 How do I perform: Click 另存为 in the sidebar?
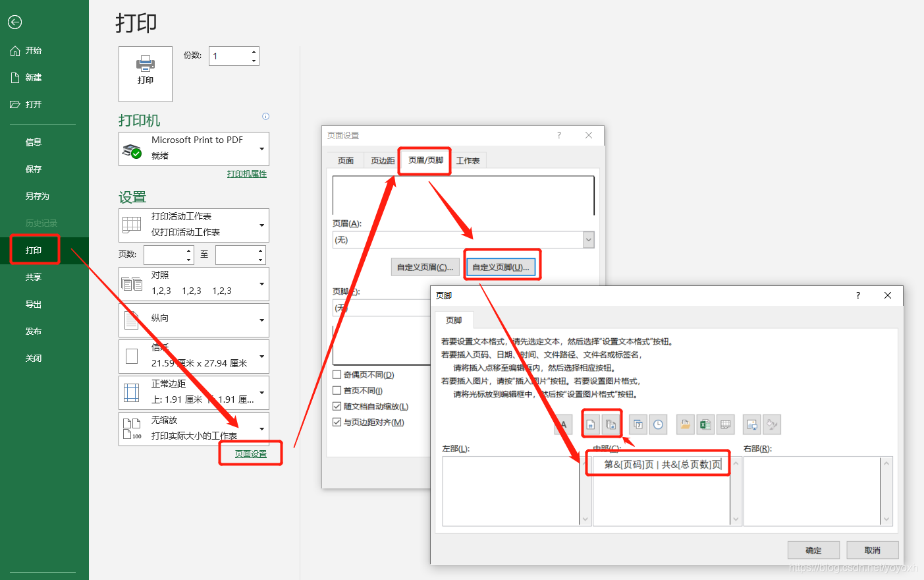click(x=38, y=196)
